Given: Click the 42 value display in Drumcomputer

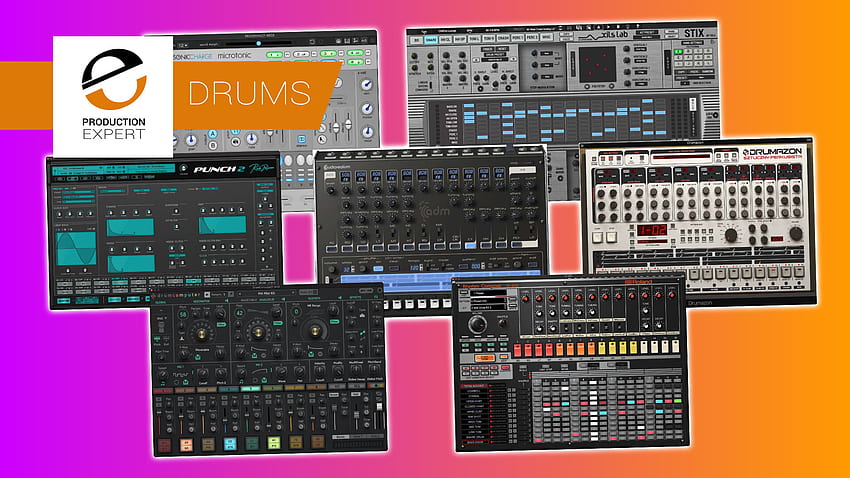Looking at the screenshot, I should (239, 313).
